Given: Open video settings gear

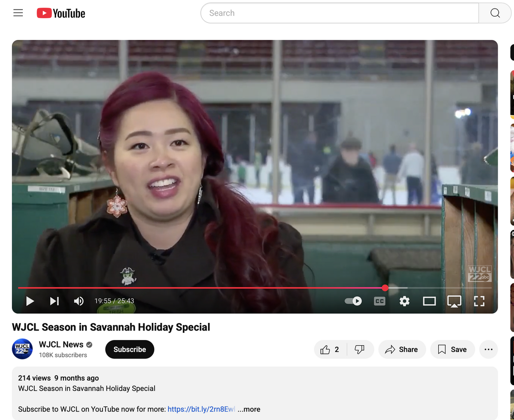Looking at the screenshot, I should click(x=405, y=301).
